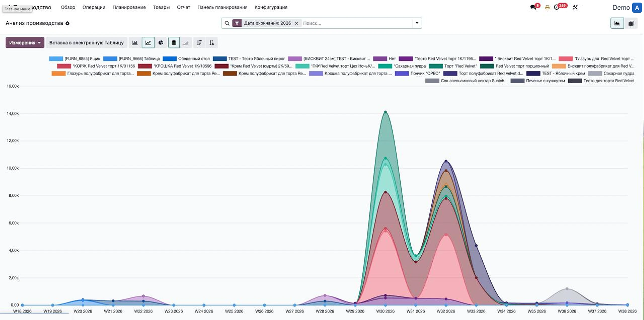Toggle Печенье с кунжутом legend entry
This screenshot has width=644, height=320.
coord(538,81)
